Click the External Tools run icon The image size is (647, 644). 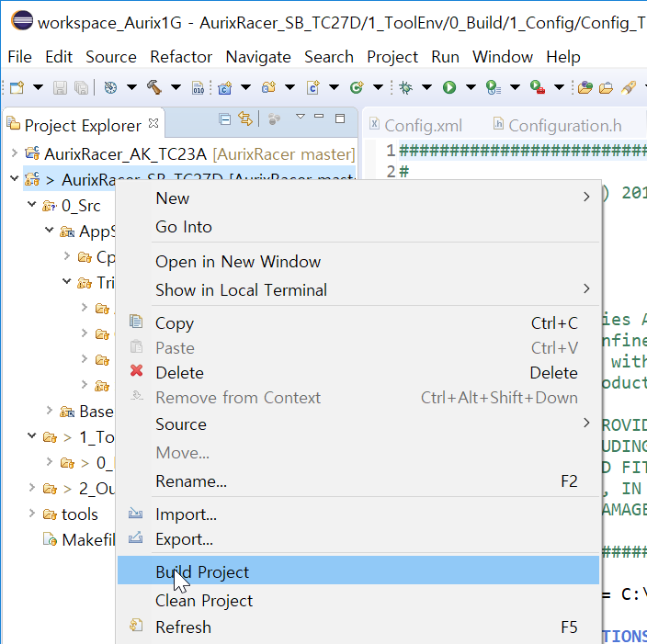pos(538,87)
